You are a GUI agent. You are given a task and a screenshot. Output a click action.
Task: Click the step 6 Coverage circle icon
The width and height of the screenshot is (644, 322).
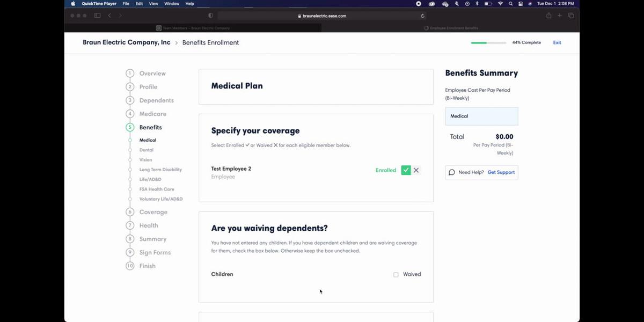(x=130, y=212)
